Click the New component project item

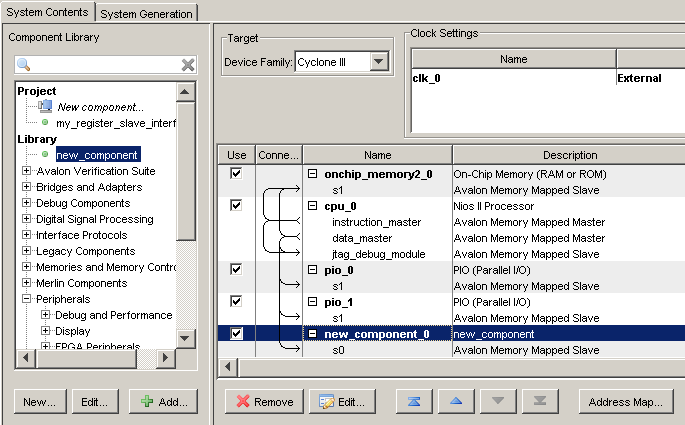[100, 107]
